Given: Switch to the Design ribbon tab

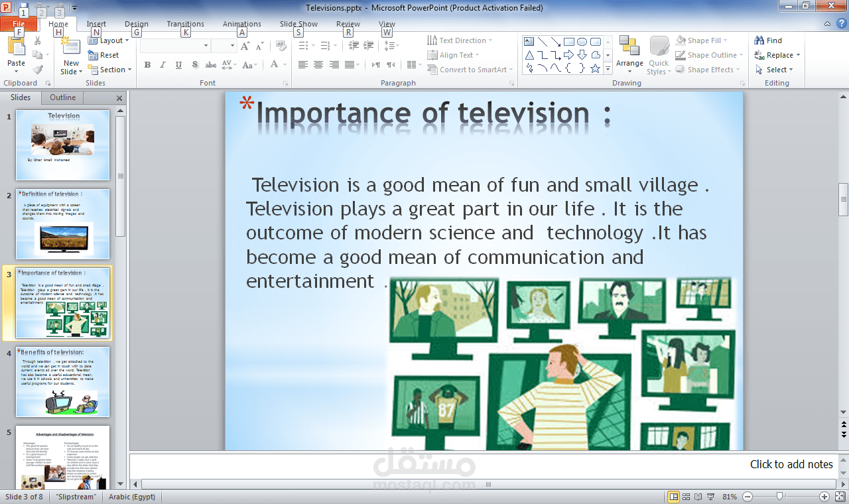Looking at the screenshot, I should [x=136, y=23].
